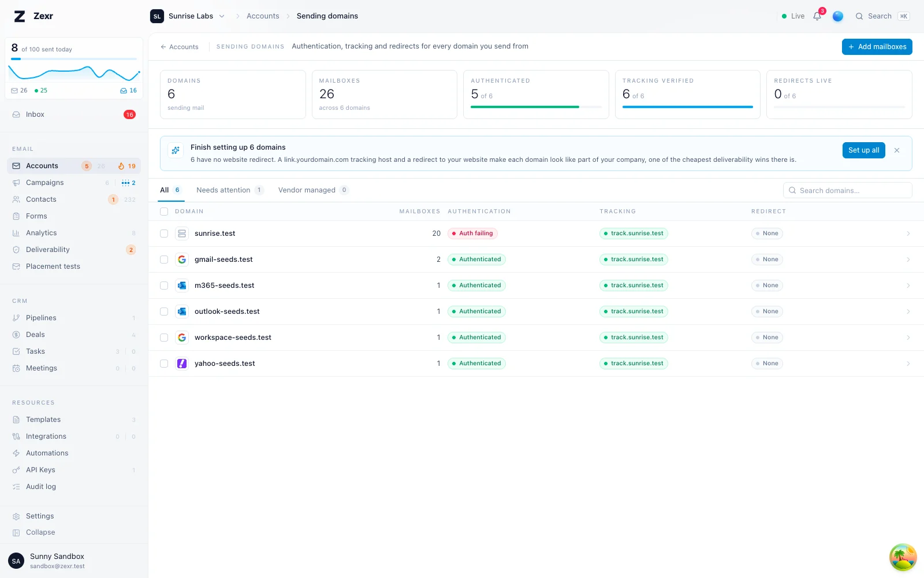Open API Keys key icon
Image resolution: width=924 pixels, height=578 pixels.
coord(16,470)
